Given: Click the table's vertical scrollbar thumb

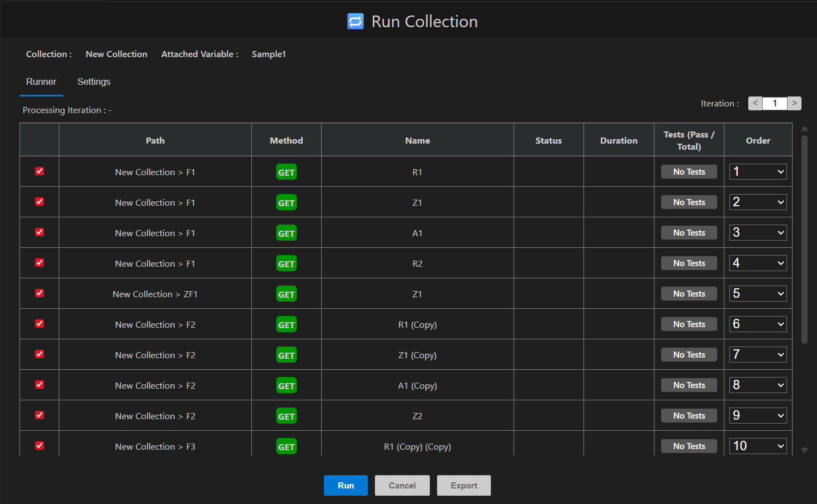Looking at the screenshot, I should click(x=804, y=240).
